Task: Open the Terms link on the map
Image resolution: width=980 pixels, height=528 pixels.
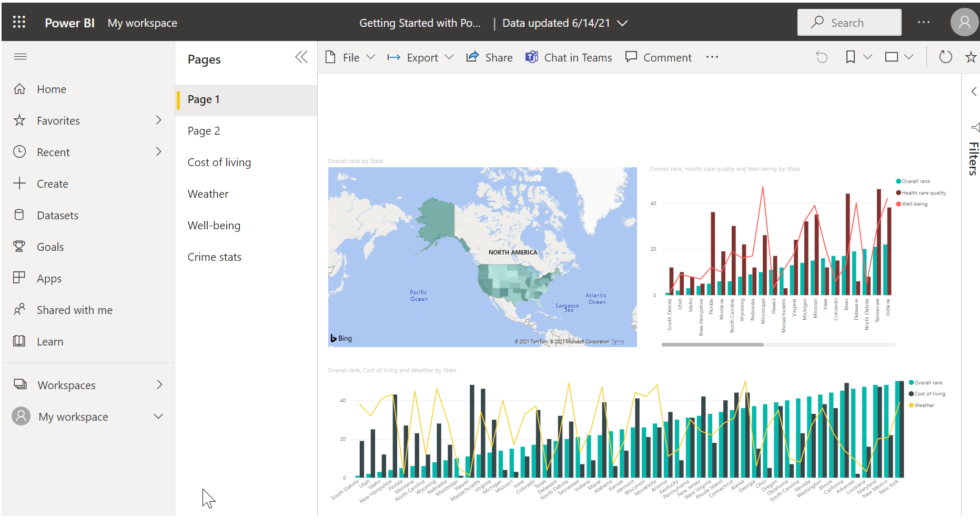Action: click(x=618, y=342)
